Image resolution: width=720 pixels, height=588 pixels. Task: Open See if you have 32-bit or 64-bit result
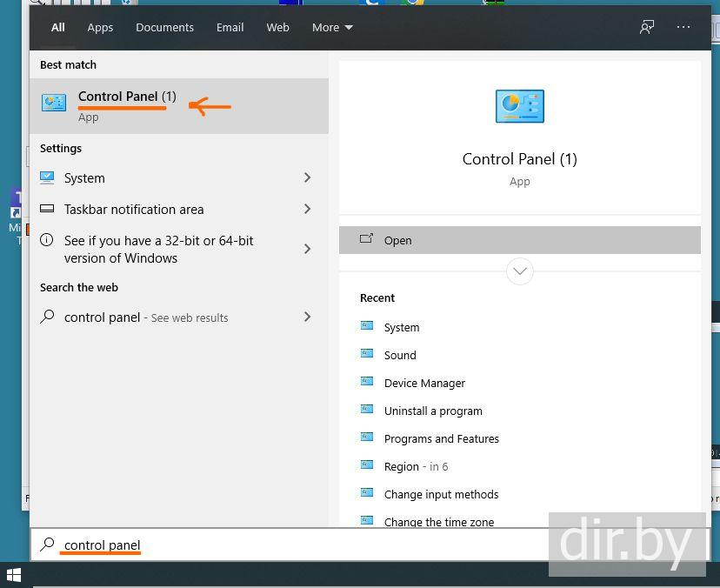click(179, 249)
